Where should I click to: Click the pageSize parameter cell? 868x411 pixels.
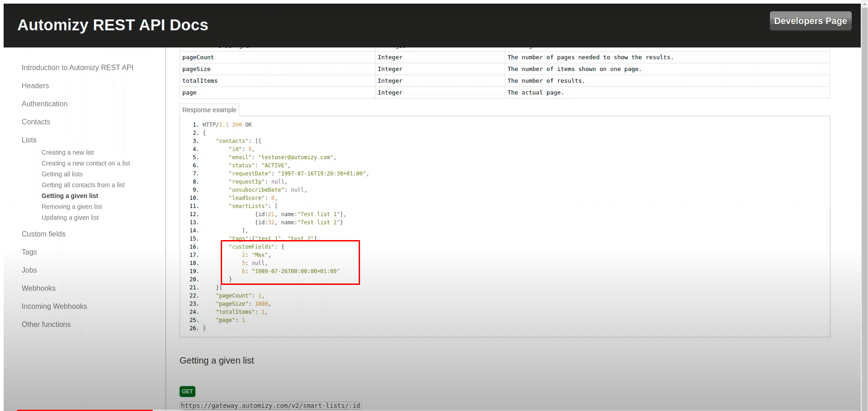pyautogui.click(x=277, y=69)
